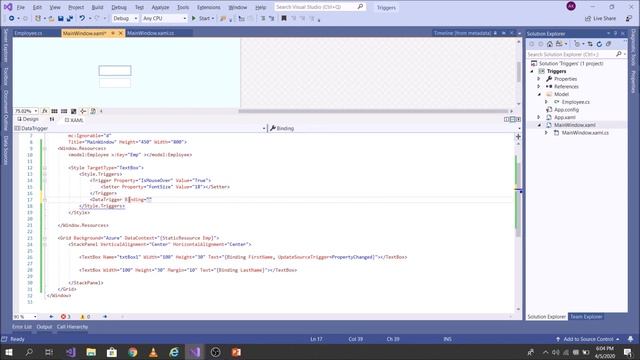Click the Start debugging button

[202, 18]
